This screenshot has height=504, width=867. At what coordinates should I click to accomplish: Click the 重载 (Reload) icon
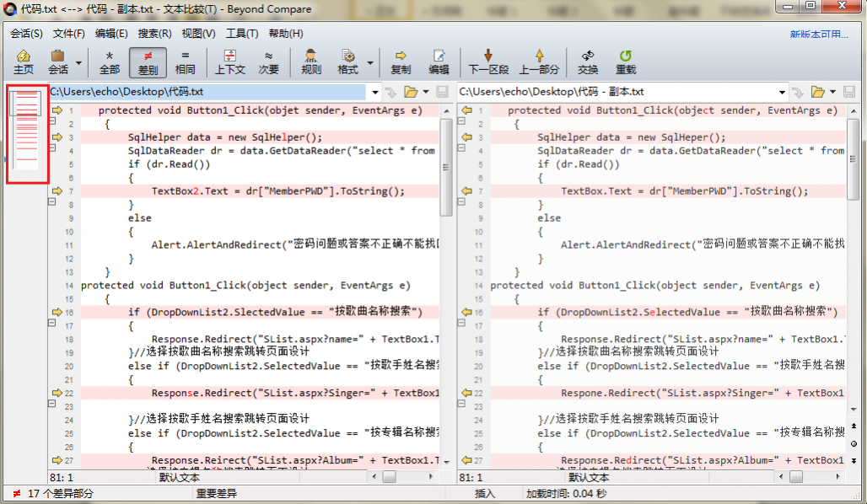point(625,62)
